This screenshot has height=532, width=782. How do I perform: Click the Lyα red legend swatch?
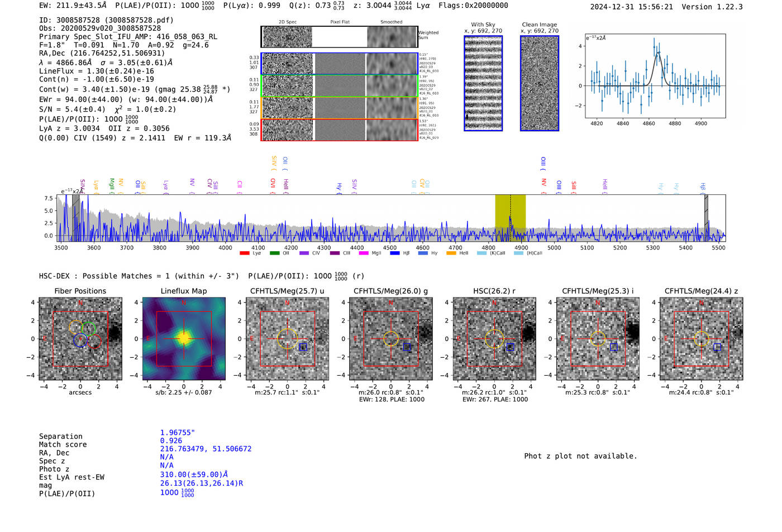click(x=244, y=253)
